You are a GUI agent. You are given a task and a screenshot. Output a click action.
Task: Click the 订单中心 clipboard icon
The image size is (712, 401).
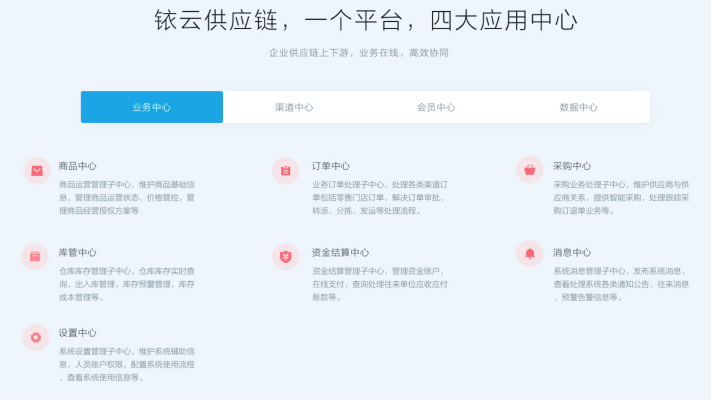click(x=285, y=171)
